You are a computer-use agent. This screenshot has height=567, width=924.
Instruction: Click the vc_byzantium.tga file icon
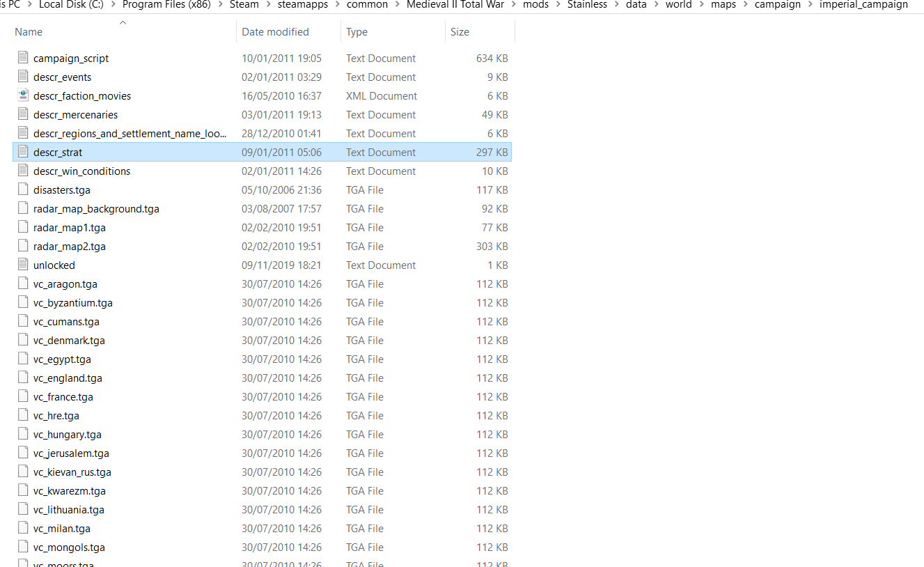point(23,302)
